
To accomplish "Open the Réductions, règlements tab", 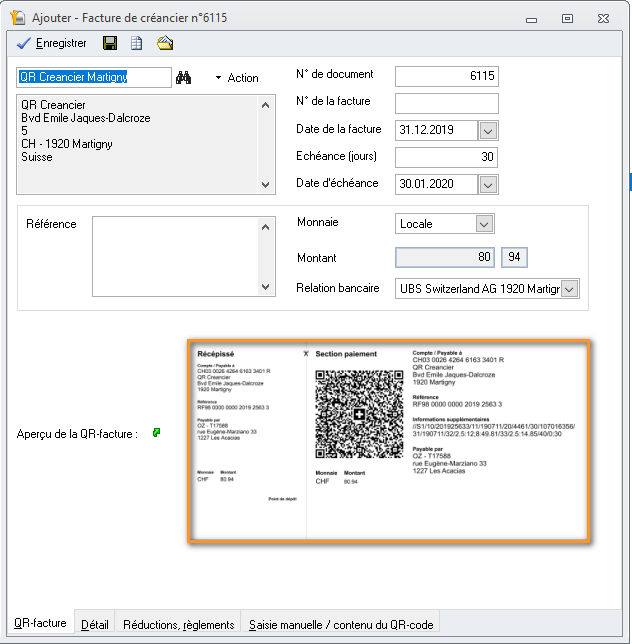I will pos(179,625).
